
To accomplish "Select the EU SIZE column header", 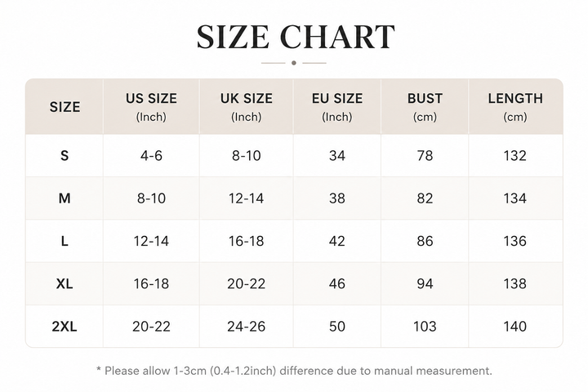I will (337, 106).
